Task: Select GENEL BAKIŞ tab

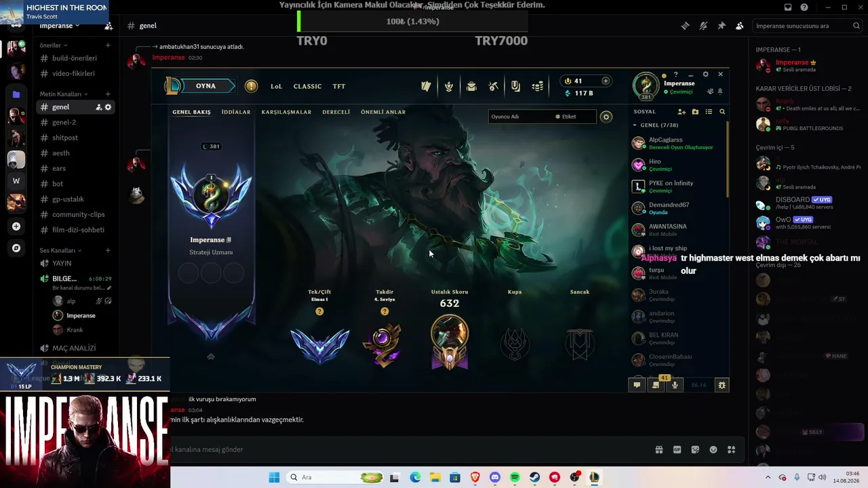Action: [191, 112]
